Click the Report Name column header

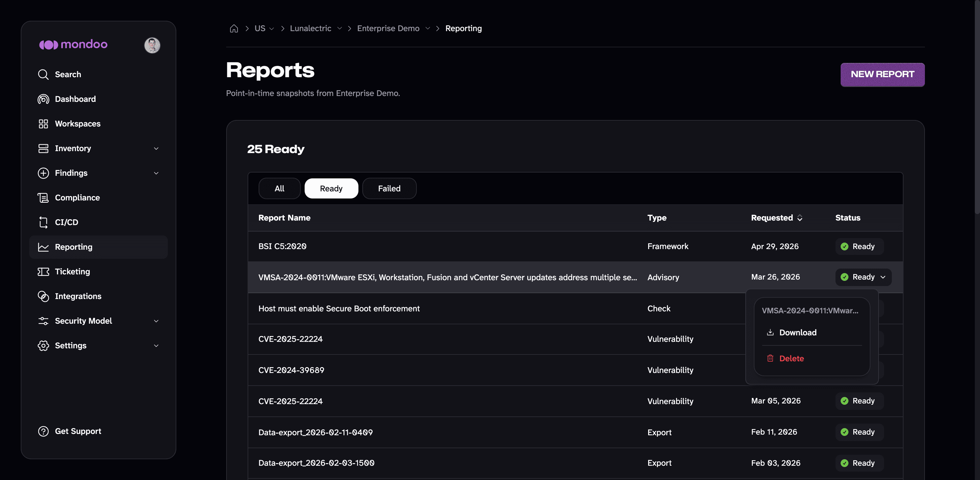click(x=284, y=218)
